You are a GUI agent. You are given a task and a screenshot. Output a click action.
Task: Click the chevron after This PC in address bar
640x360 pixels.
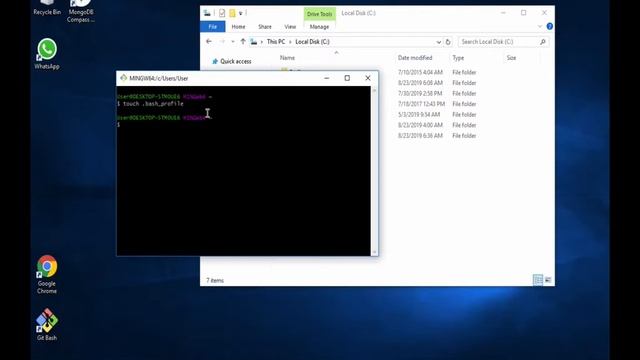[x=290, y=42]
